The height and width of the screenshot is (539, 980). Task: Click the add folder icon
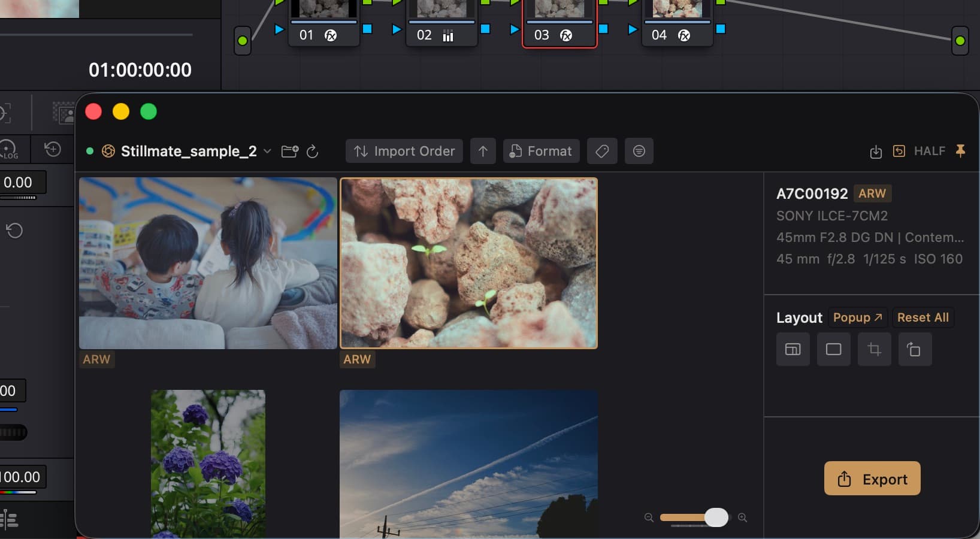pos(290,151)
